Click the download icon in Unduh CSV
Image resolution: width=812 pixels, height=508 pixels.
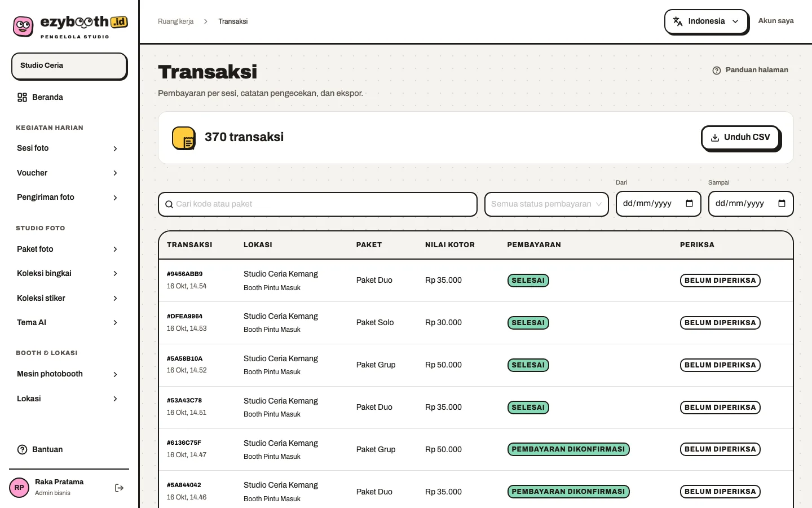point(714,138)
